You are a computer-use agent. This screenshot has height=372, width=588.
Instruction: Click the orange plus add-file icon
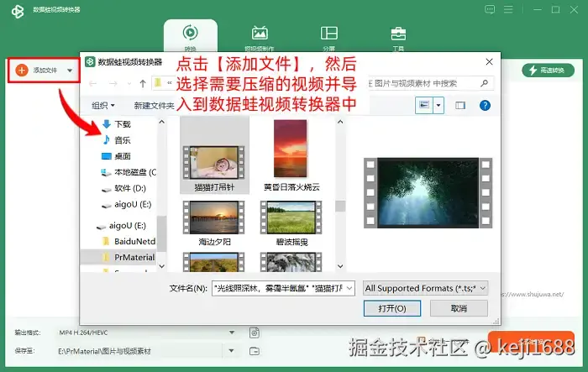(22, 71)
